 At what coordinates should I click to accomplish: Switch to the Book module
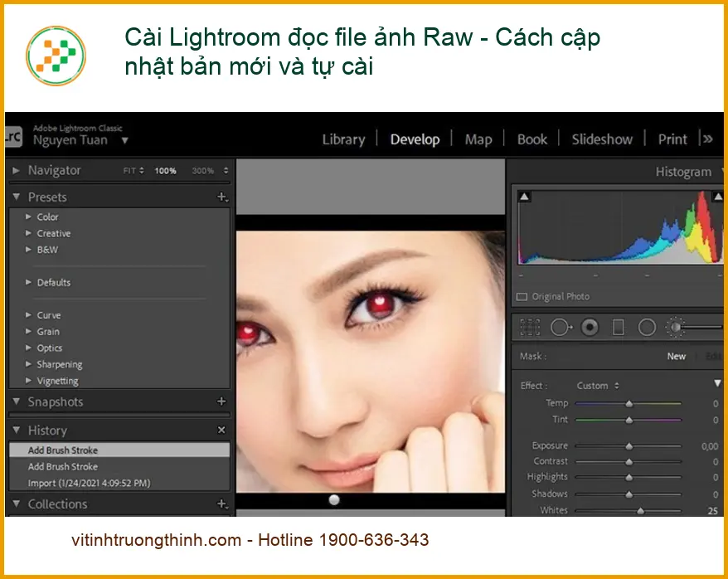pyautogui.click(x=532, y=139)
